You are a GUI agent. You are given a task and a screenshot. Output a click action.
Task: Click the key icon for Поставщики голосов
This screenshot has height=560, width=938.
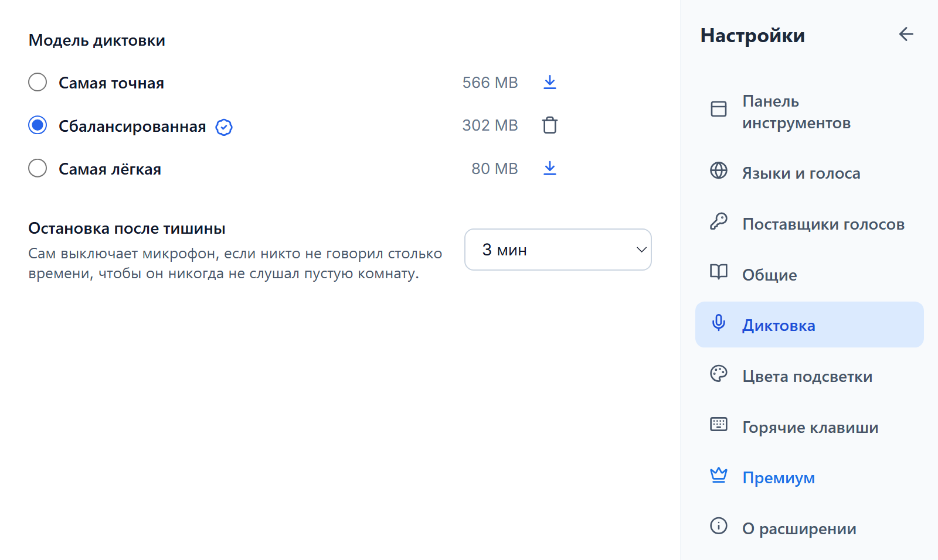click(x=719, y=221)
